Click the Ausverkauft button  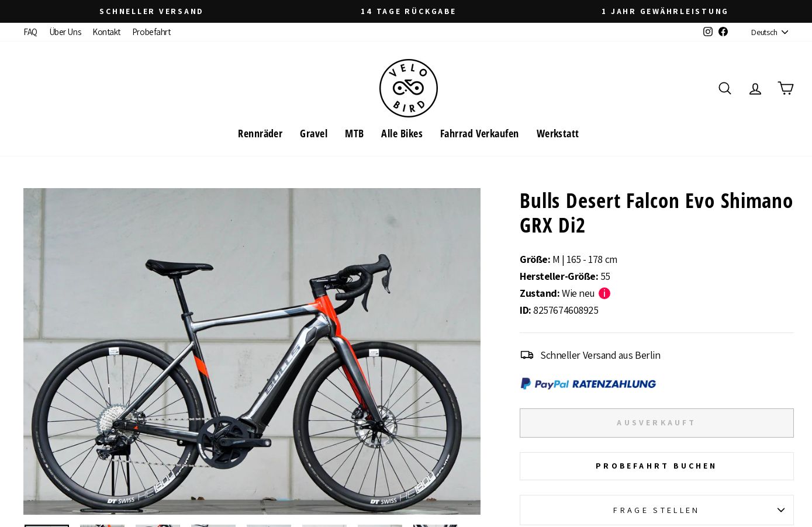[x=656, y=423]
